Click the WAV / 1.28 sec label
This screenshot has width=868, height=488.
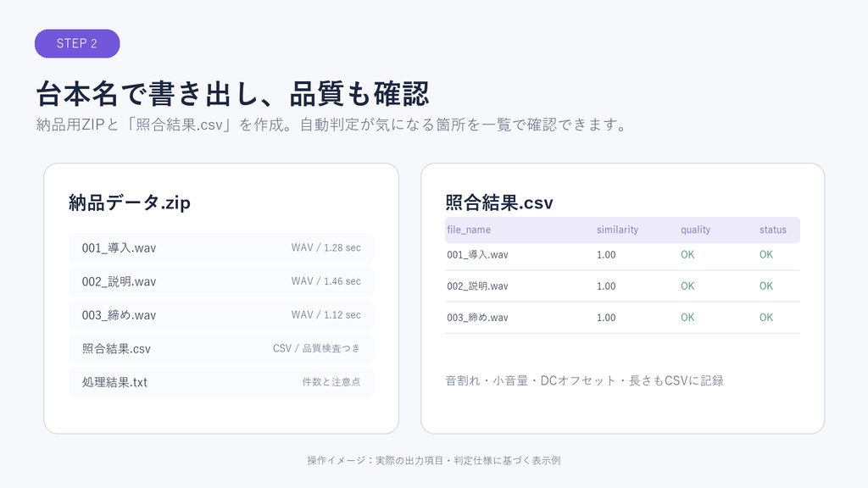coord(326,248)
